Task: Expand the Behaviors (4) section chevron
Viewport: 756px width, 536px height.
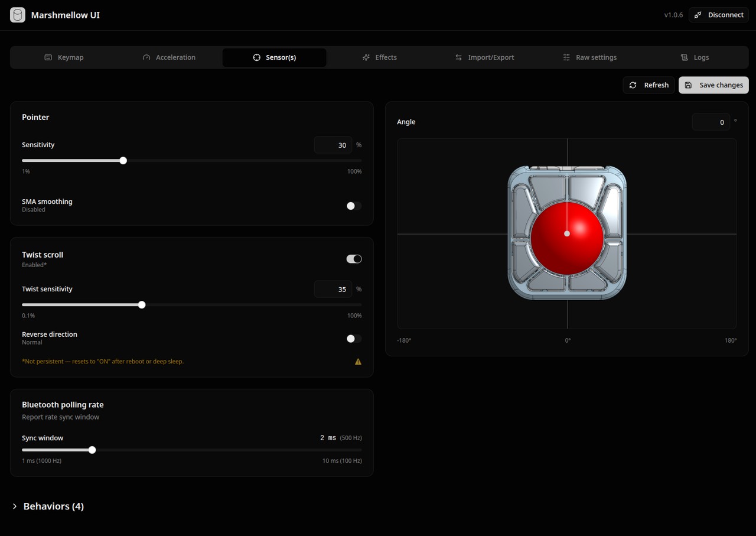Action: click(15, 506)
